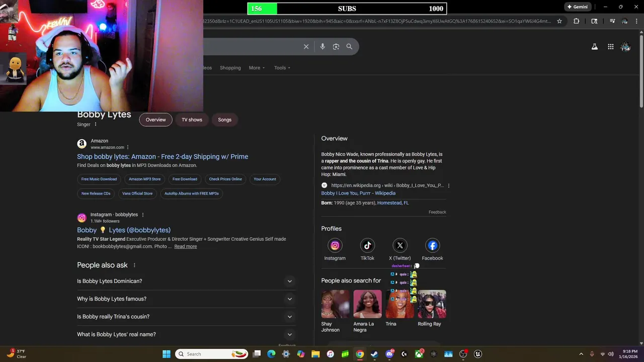This screenshot has height=362, width=644.
Task: Open Chrome extensions puzzle icon
Action: pos(577,21)
